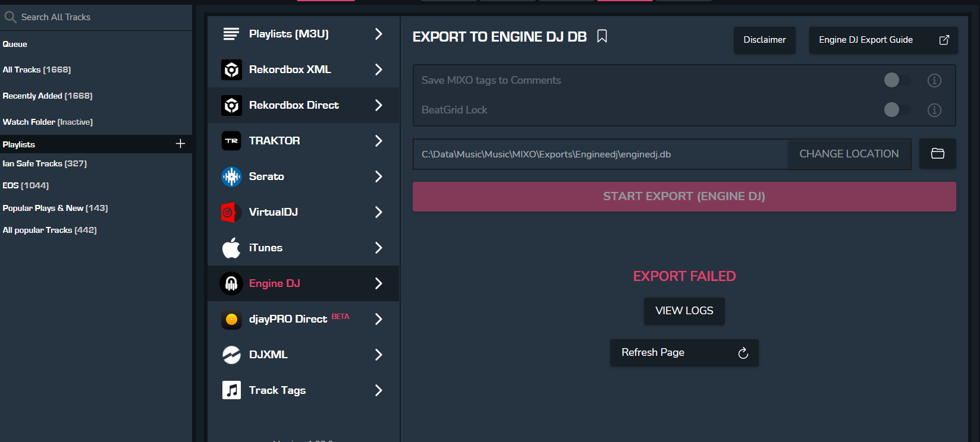Open Engine DJ Export Guide
The width and height of the screenshot is (980, 442).
coord(883,40)
